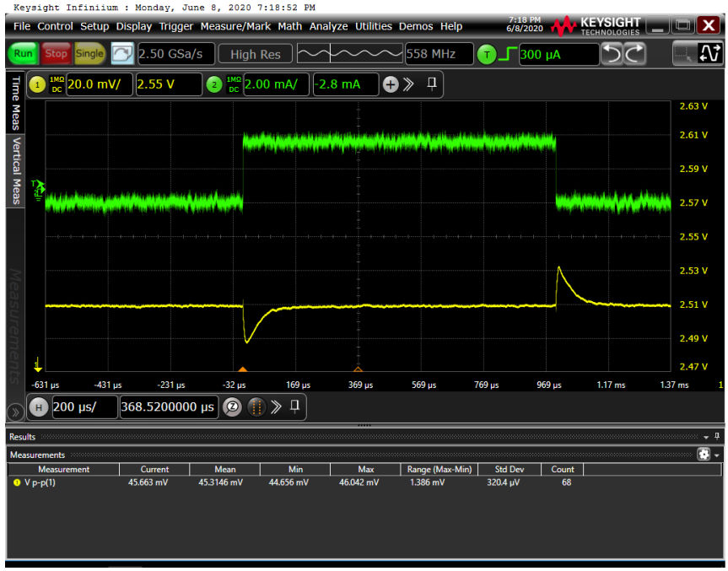Click the add channel plus icon
The image size is (728, 571).
click(390, 84)
